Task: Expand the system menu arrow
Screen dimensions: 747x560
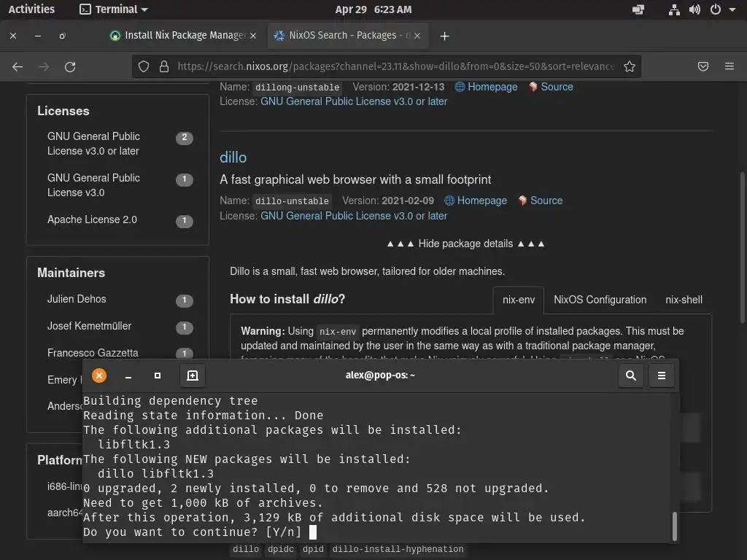Action: click(x=732, y=9)
